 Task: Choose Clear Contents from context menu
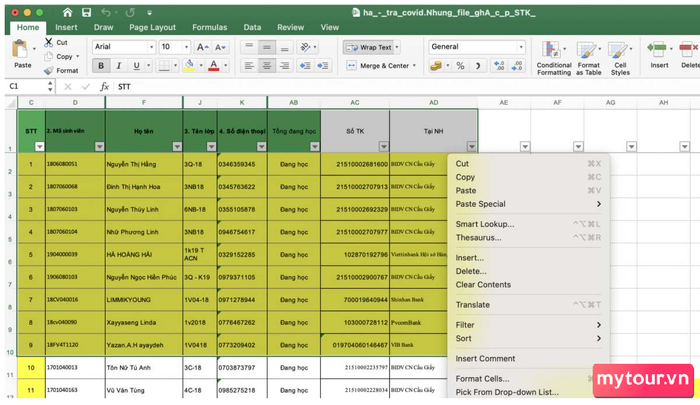point(483,285)
